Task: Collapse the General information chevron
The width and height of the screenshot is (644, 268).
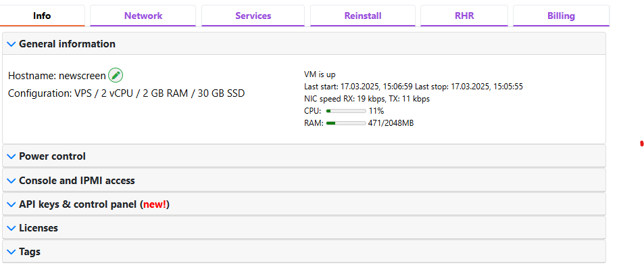Action: click(11, 44)
